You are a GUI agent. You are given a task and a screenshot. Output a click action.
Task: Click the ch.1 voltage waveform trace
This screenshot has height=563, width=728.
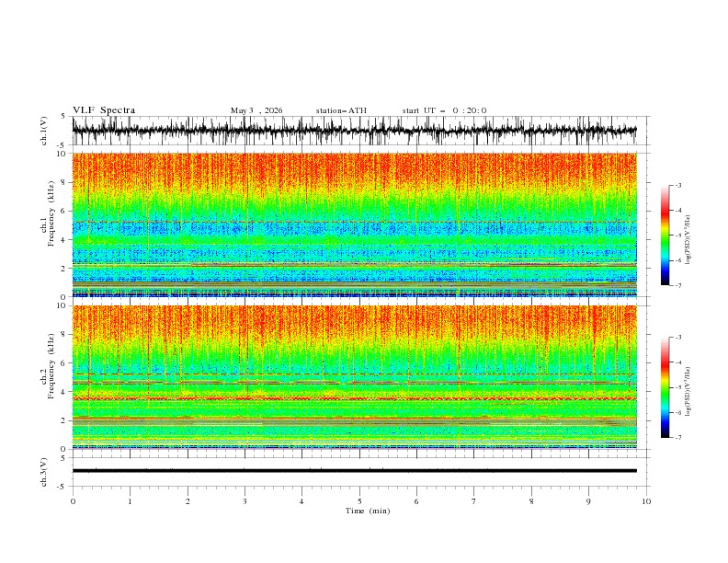click(354, 131)
